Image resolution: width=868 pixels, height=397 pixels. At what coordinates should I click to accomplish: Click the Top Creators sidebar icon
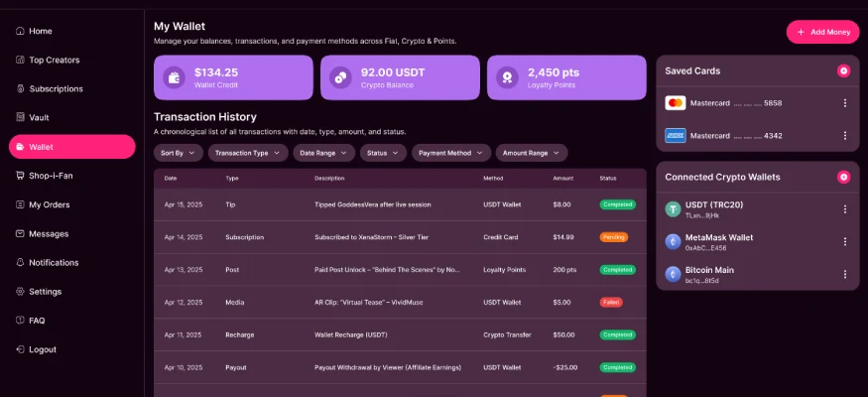[x=20, y=60]
